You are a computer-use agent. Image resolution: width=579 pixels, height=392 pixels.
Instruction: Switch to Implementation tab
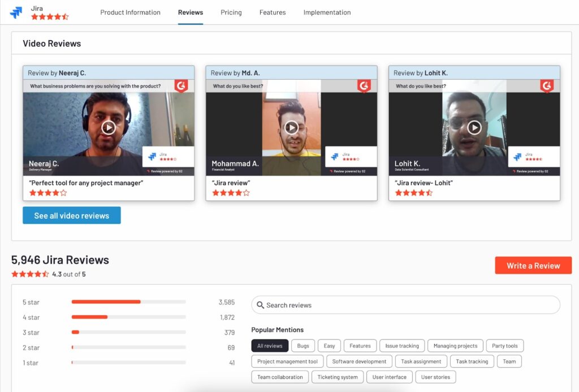[x=327, y=12]
